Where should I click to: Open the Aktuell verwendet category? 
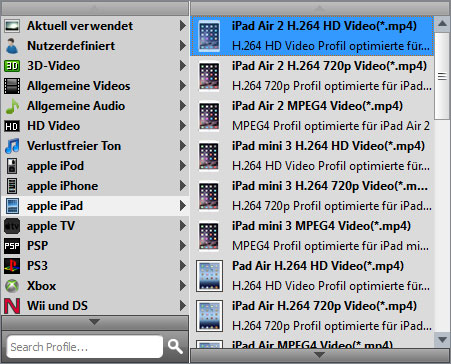pyautogui.click(x=95, y=26)
